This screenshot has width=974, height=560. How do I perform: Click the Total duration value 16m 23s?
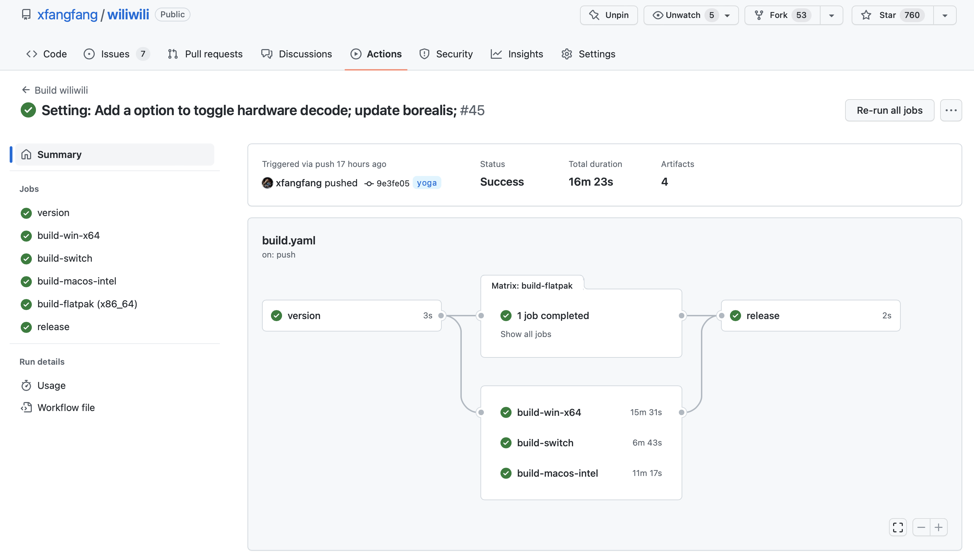click(x=591, y=181)
